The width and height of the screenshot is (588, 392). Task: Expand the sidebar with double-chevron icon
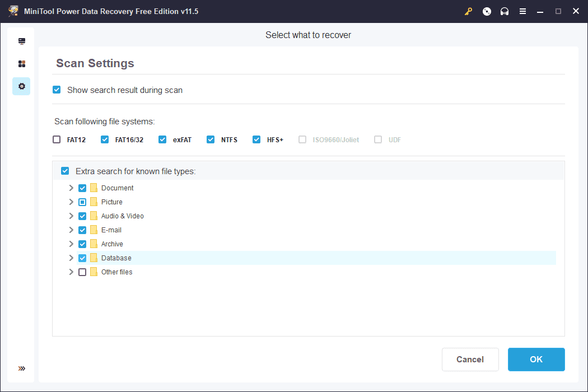point(22,368)
